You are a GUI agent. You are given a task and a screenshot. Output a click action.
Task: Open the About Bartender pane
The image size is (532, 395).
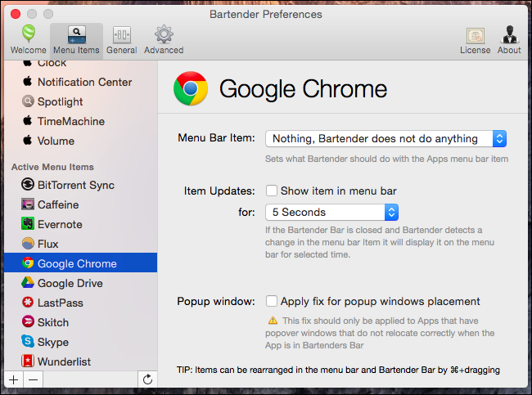pos(509,38)
